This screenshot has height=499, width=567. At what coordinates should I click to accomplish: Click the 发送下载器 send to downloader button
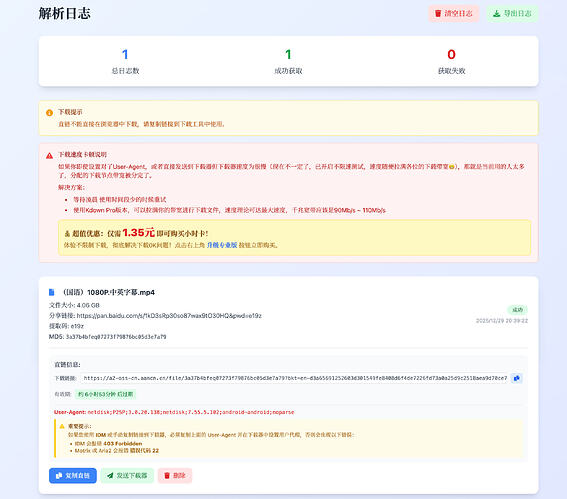(127, 475)
